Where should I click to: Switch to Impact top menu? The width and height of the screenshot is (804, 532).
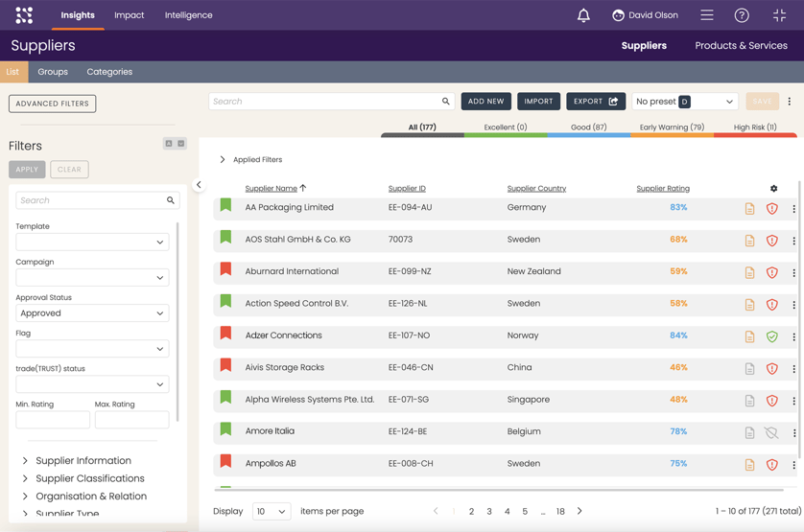pyautogui.click(x=130, y=15)
